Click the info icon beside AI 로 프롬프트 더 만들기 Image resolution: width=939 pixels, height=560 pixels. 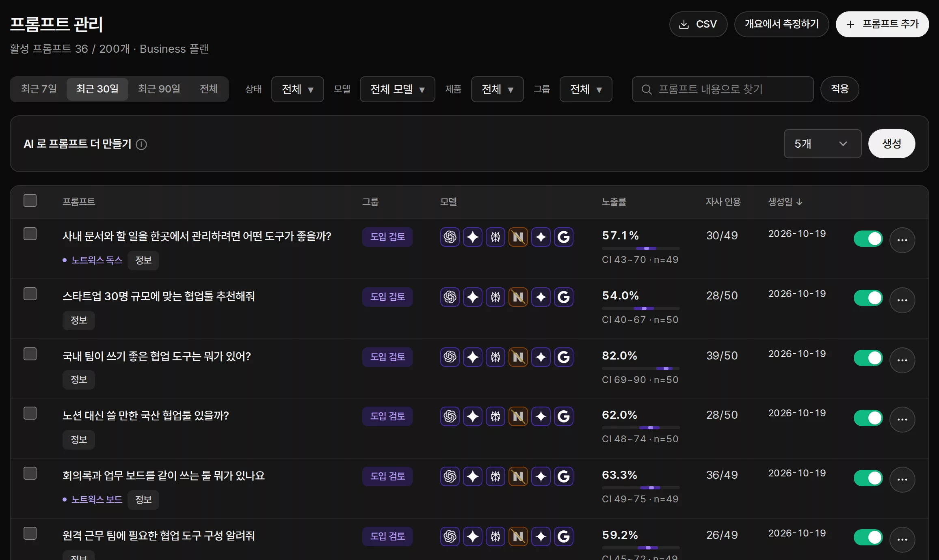[x=141, y=144]
